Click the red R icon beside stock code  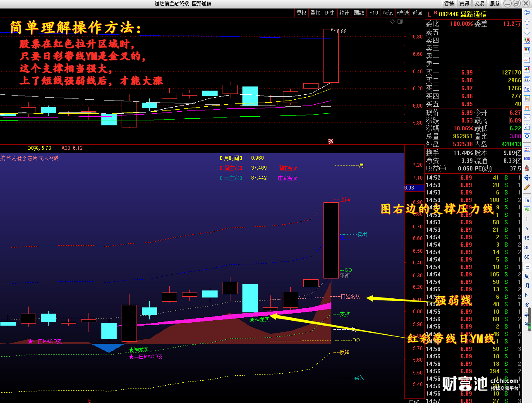[x=435, y=13]
